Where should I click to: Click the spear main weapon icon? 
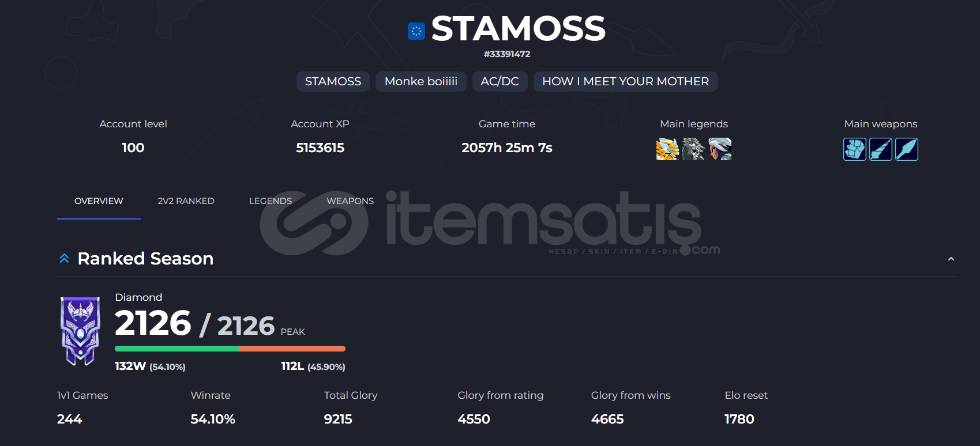pos(906,149)
